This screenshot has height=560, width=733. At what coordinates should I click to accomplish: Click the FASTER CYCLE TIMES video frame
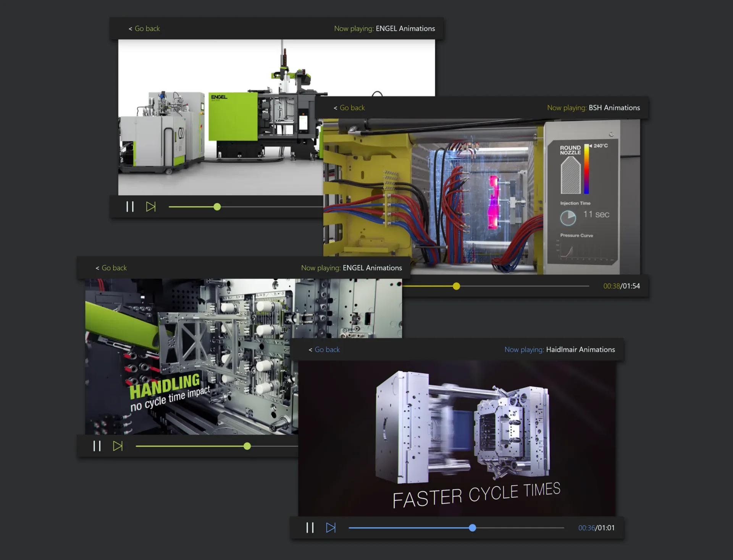click(x=457, y=438)
